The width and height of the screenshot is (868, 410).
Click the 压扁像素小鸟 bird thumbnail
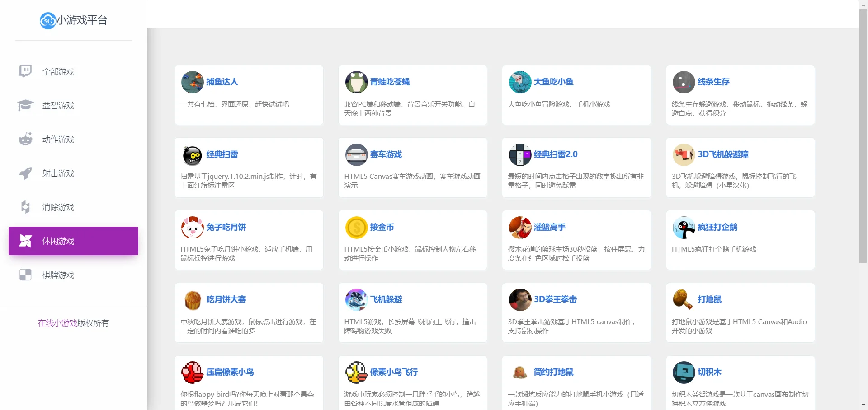(x=192, y=372)
